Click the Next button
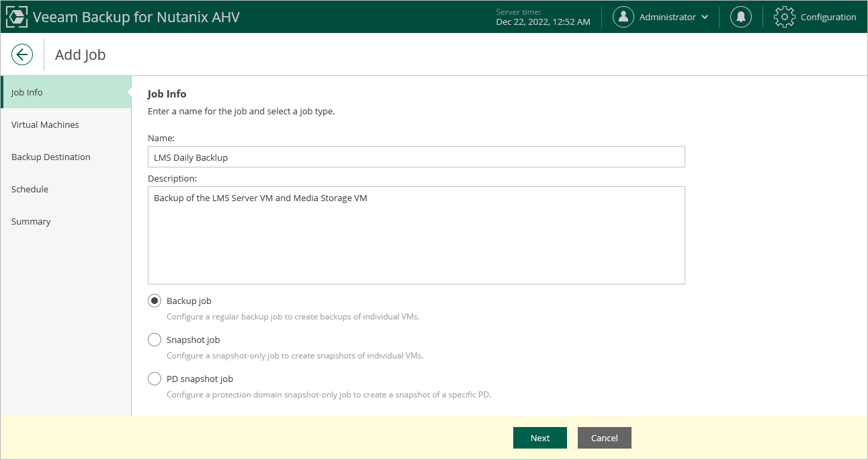This screenshot has height=460, width=868. tap(540, 438)
